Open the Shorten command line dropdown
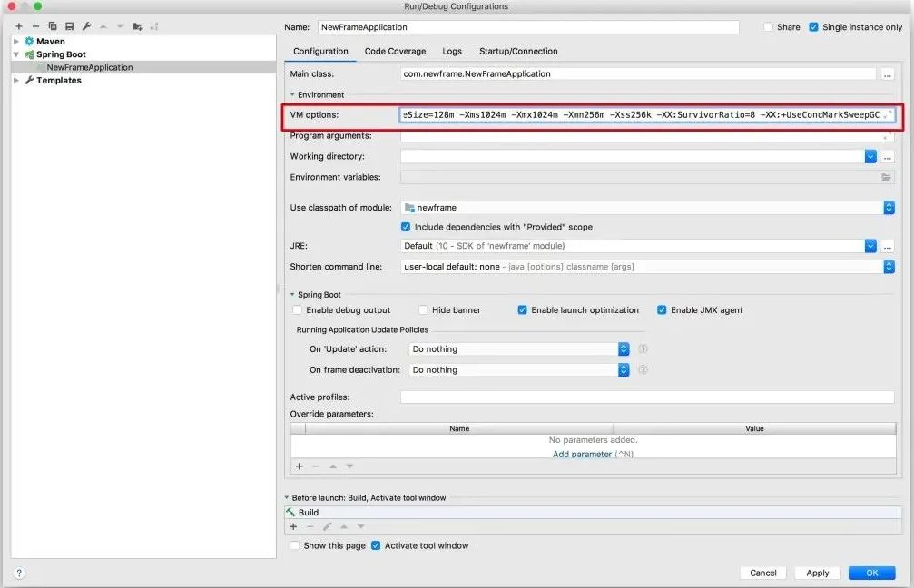The image size is (914, 588). [x=889, y=267]
